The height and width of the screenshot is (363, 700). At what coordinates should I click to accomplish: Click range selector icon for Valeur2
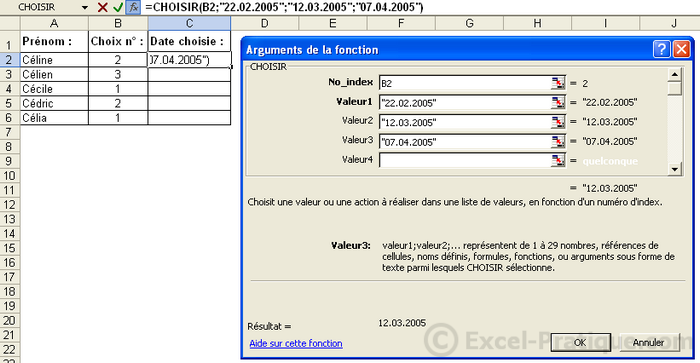(x=558, y=122)
